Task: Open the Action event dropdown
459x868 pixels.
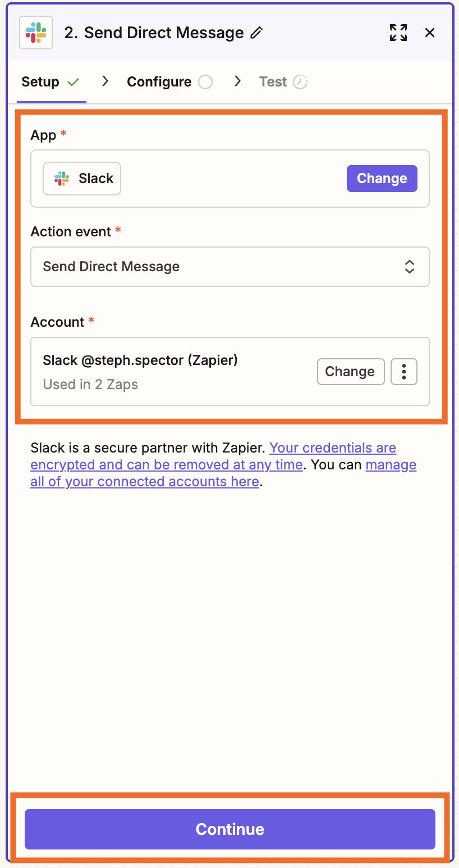Action: [x=230, y=267]
